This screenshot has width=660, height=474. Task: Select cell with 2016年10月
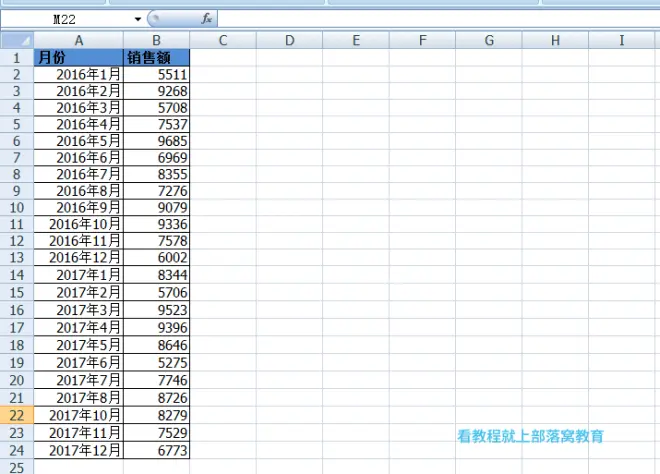[x=79, y=224]
